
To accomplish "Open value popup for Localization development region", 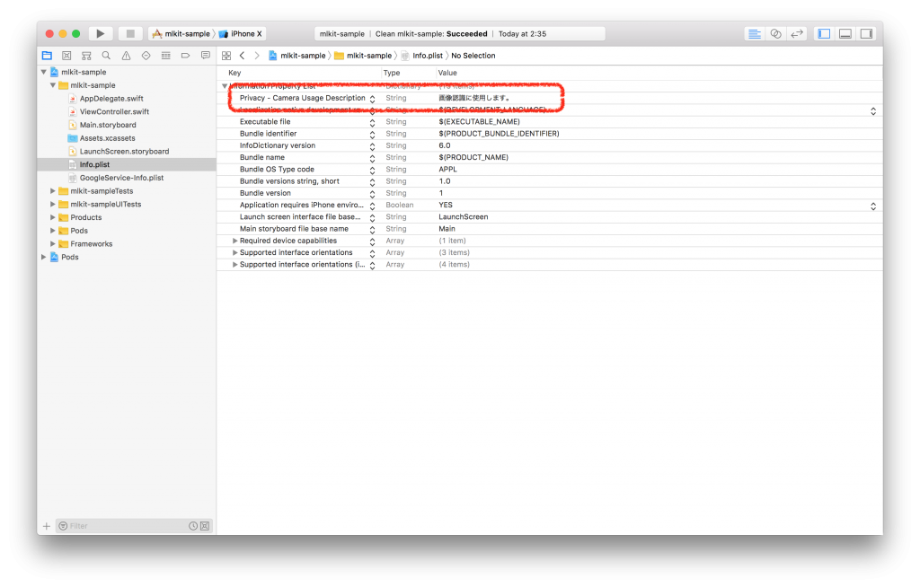I will pos(873,110).
